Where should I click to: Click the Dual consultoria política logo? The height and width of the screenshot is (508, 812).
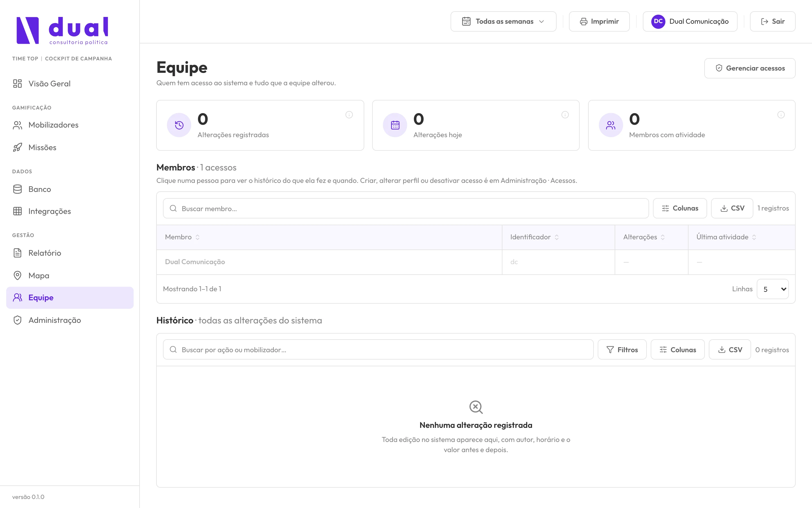(62, 30)
